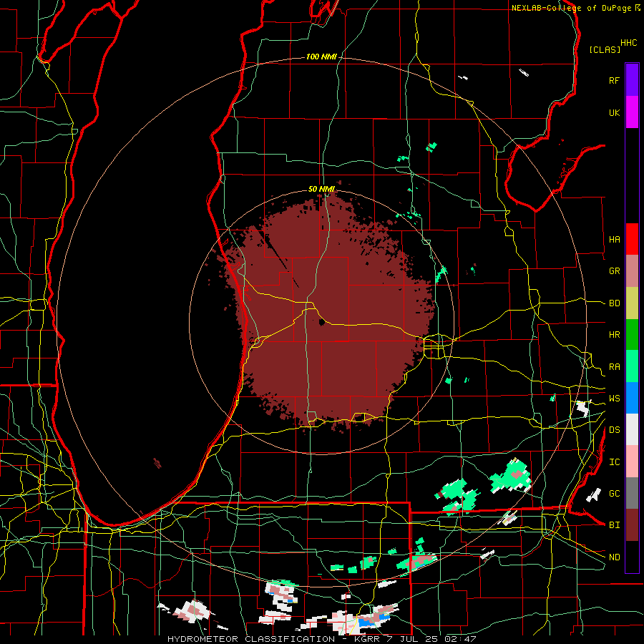
Task: Click the IC legend label
Action: tap(614, 462)
